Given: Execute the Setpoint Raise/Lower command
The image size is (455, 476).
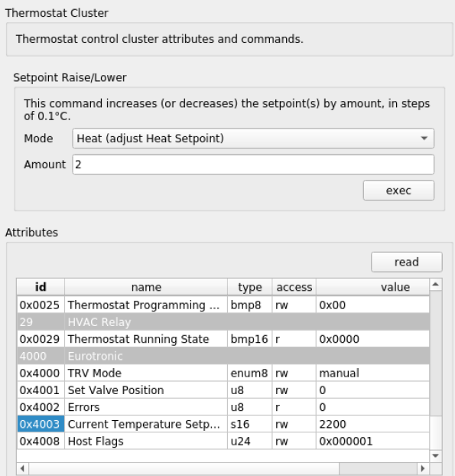Looking at the screenshot, I should [x=398, y=191].
